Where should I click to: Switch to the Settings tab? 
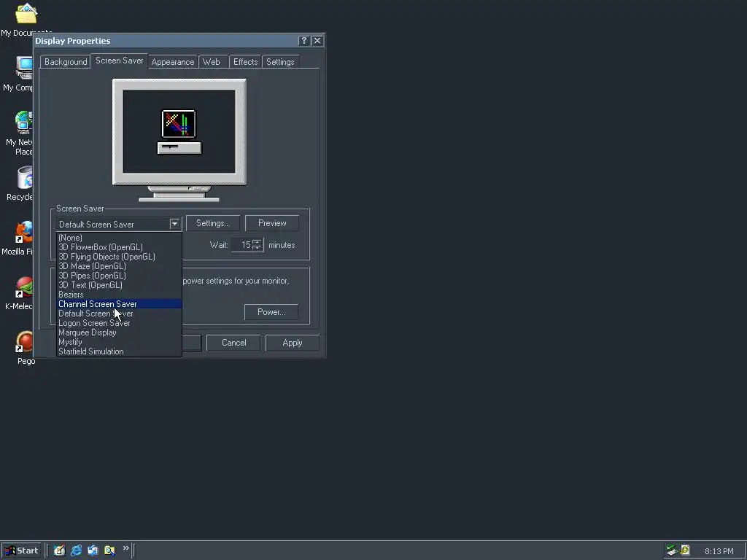tap(280, 62)
